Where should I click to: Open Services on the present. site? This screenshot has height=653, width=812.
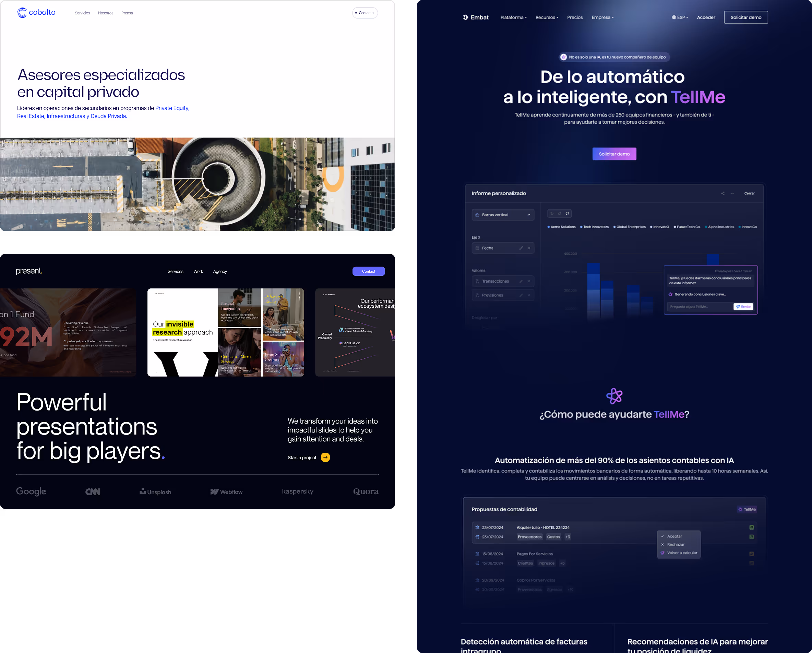click(176, 272)
